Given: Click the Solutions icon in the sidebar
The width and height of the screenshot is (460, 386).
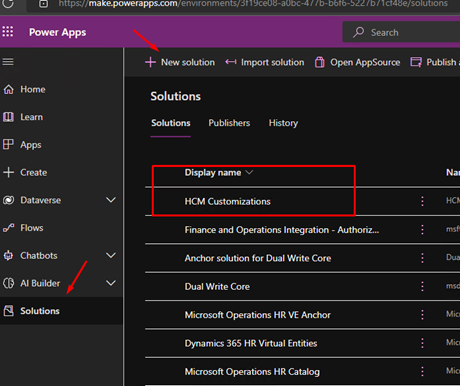Looking at the screenshot, I should (x=8, y=311).
